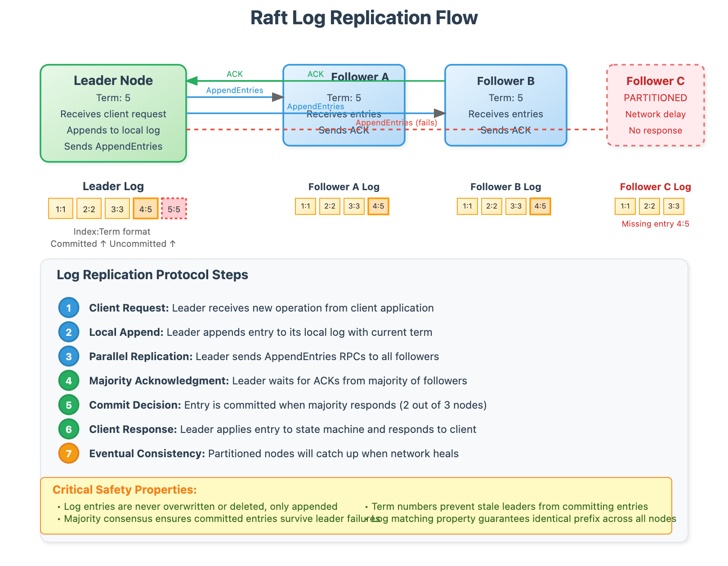Click the step 6 Client Response circle
Viewport: 728px width, 566px height.
pyautogui.click(x=68, y=429)
